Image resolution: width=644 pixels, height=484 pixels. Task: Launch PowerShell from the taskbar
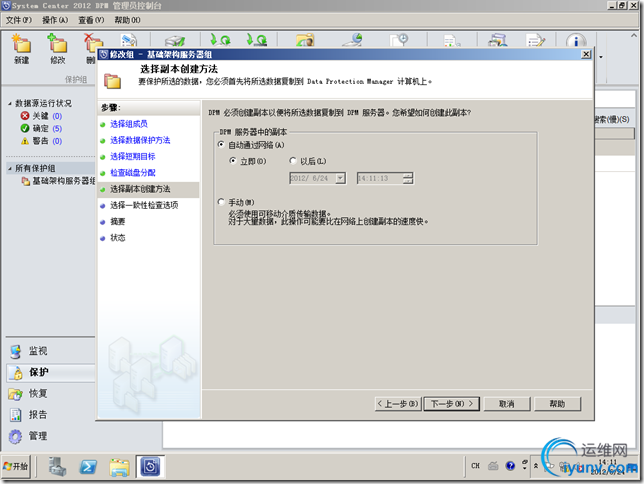pos(88,467)
